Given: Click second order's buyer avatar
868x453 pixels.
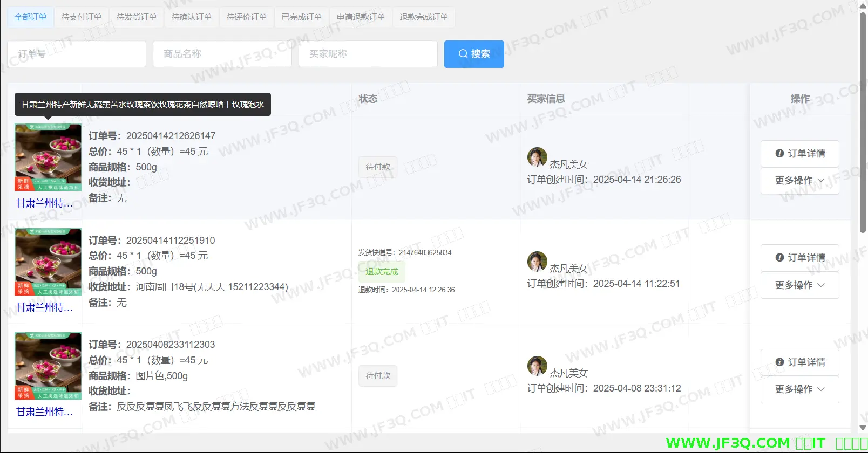Looking at the screenshot, I should (537, 262).
